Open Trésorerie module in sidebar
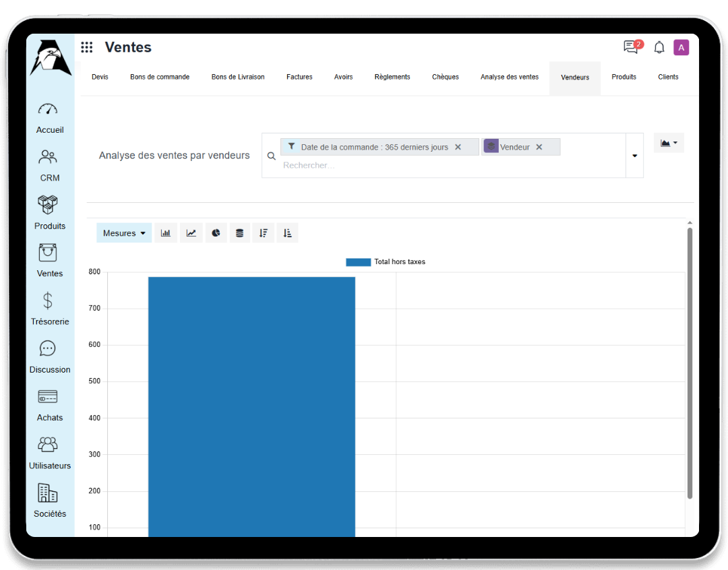The image size is (728, 570). point(50,309)
